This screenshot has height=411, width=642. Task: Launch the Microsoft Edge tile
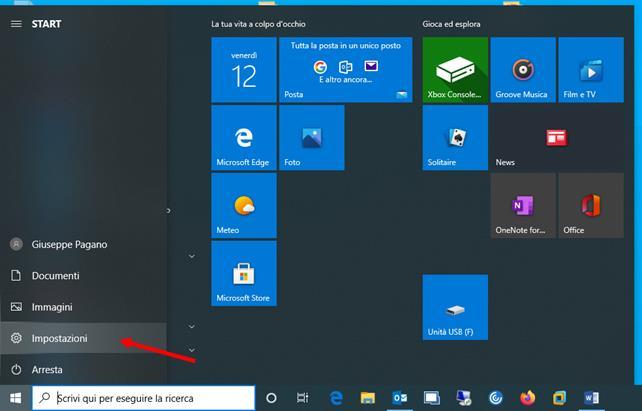[x=244, y=138]
